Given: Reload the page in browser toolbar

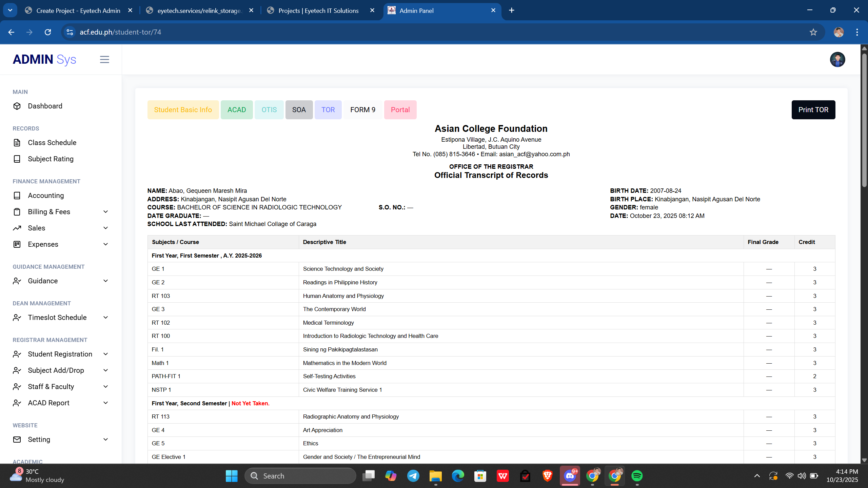Looking at the screenshot, I should 48,32.
